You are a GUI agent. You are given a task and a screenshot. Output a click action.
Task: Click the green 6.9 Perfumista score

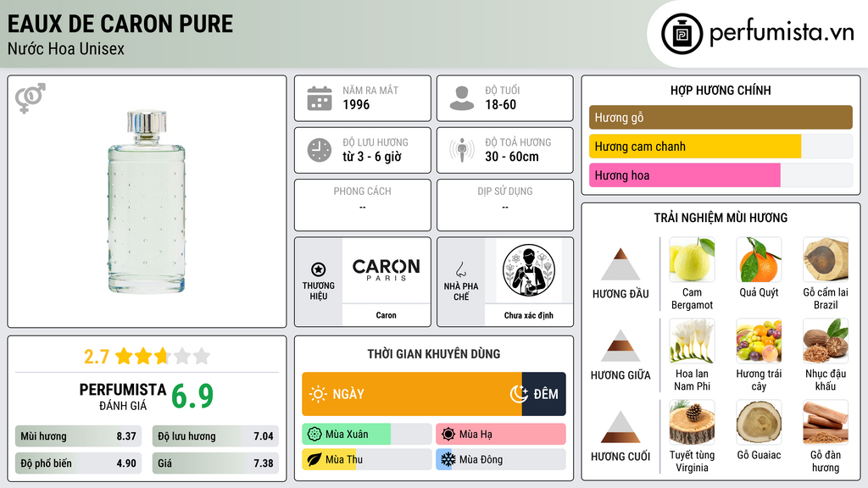192,396
